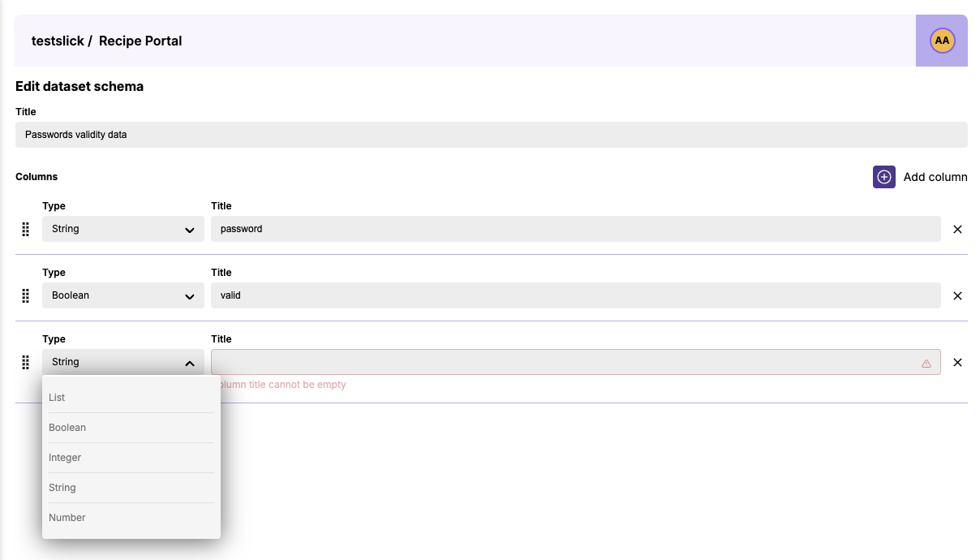Click the drag handle beside the valid column
This screenshot has width=980, height=560.
coord(25,295)
